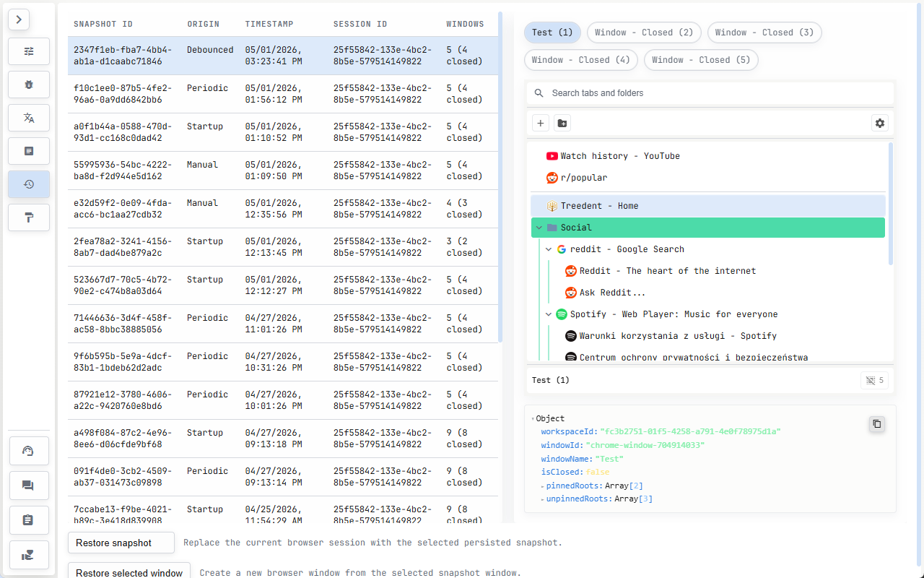Select the history snapshots icon in sidebar
Screen dimensions: 924x578
[x=29, y=184]
